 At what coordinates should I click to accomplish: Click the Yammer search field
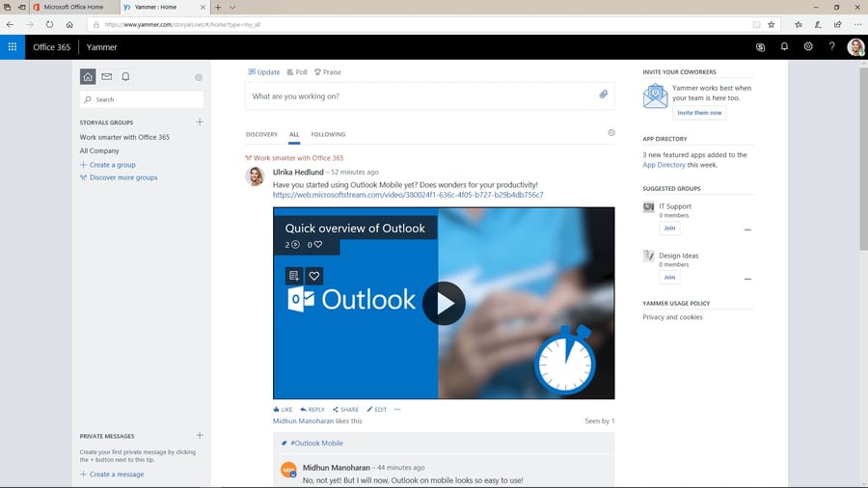point(142,99)
